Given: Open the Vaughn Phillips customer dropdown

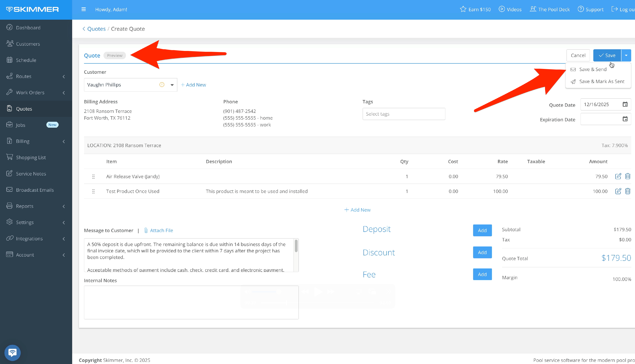Looking at the screenshot, I should [x=172, y=85].
